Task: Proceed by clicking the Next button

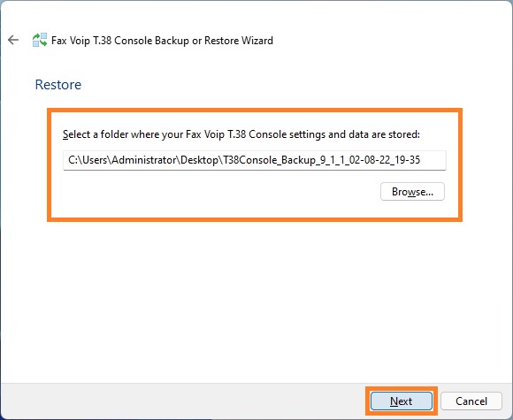Action: 401,401
